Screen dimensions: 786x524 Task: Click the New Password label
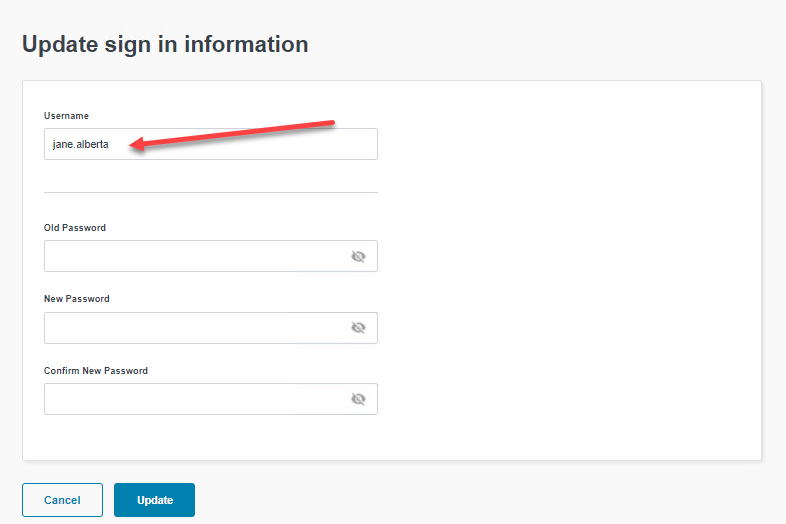coord(77,299)
